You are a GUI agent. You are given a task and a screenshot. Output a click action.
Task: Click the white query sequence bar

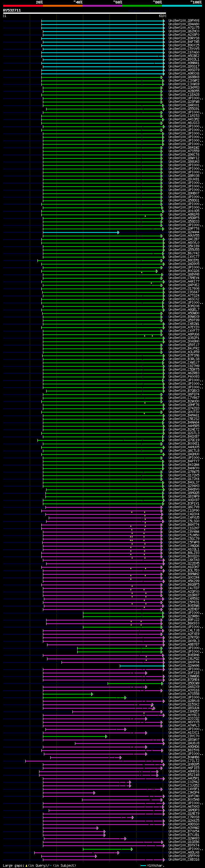pyautogui.click(x=84, y=13)
